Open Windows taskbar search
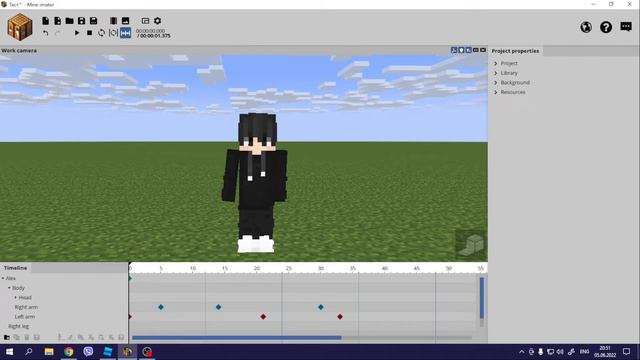 tap(29, 351)
